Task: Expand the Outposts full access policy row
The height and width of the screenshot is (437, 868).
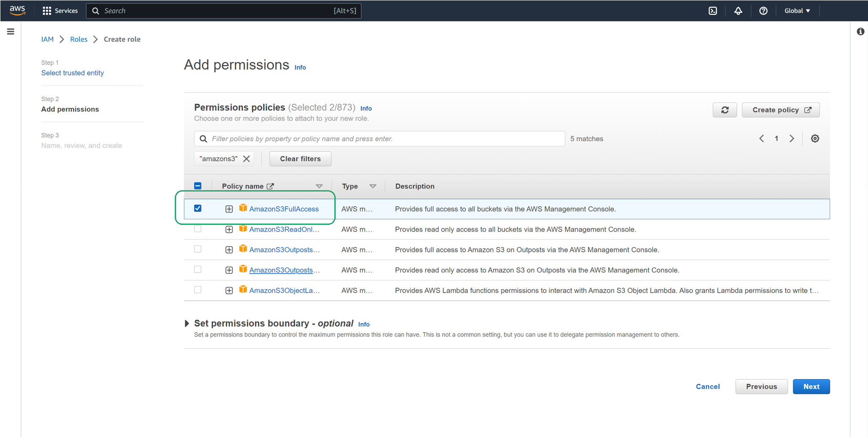Action: (x=229, y=250)
